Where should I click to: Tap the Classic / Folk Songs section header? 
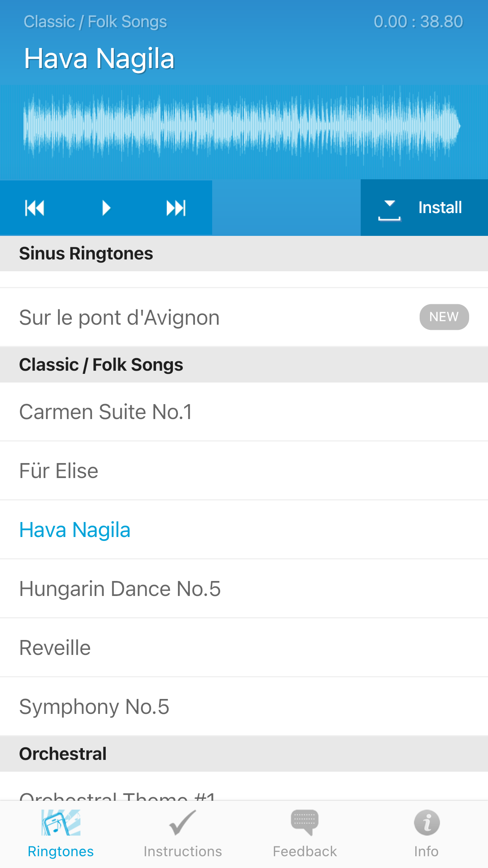[x=101, y=365]
